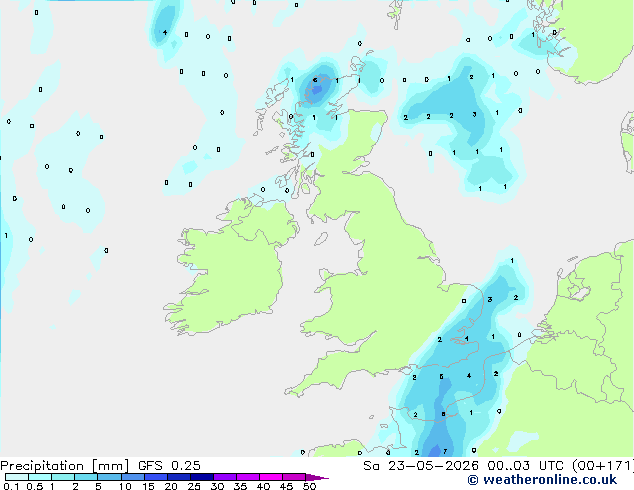Click the '3' rainfall value off East Anglia
The image size is (634, 490).
490,300
